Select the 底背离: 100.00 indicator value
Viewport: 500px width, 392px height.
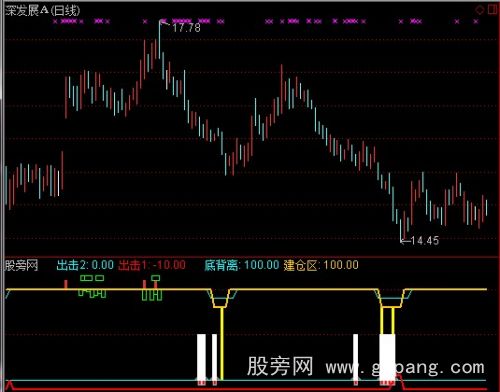[x=242, y=265]
